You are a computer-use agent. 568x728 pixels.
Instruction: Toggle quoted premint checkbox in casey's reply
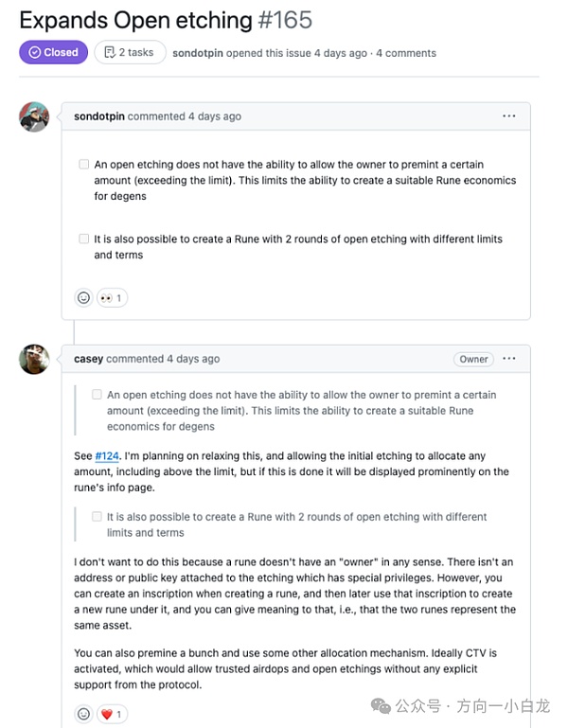97,395
